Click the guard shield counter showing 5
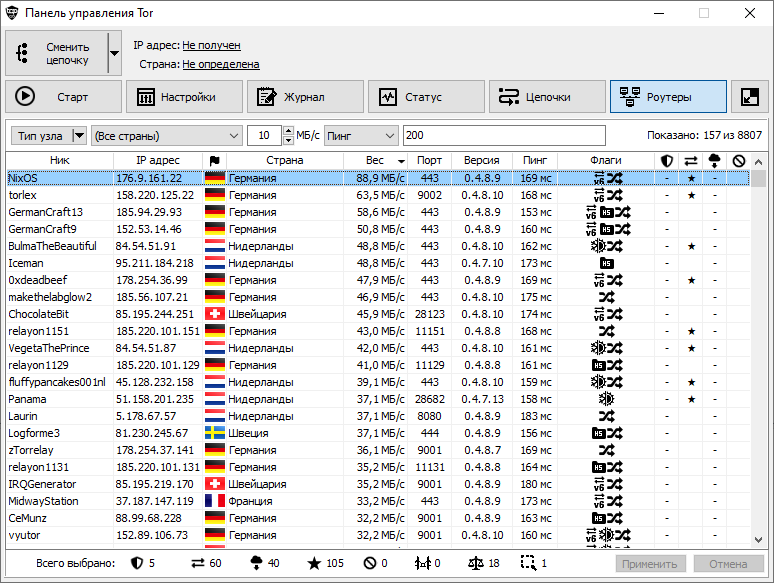 pyautogui.click(x=143, y=563)
